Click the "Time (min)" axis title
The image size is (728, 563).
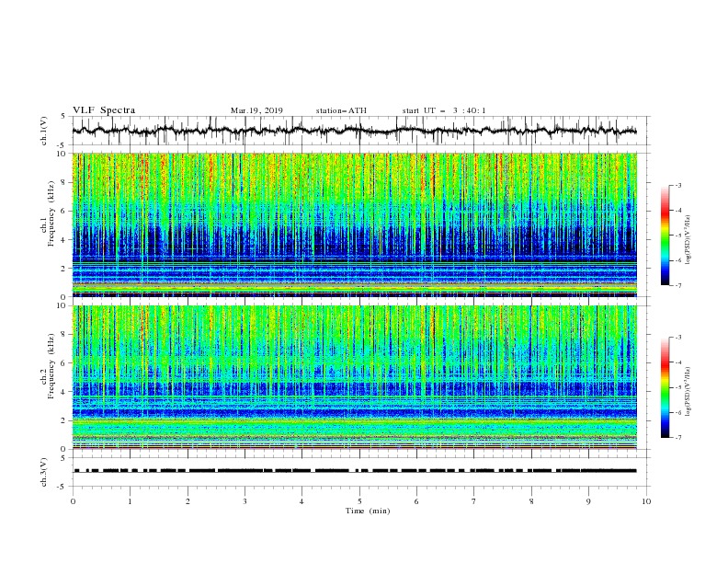(368, 511)
